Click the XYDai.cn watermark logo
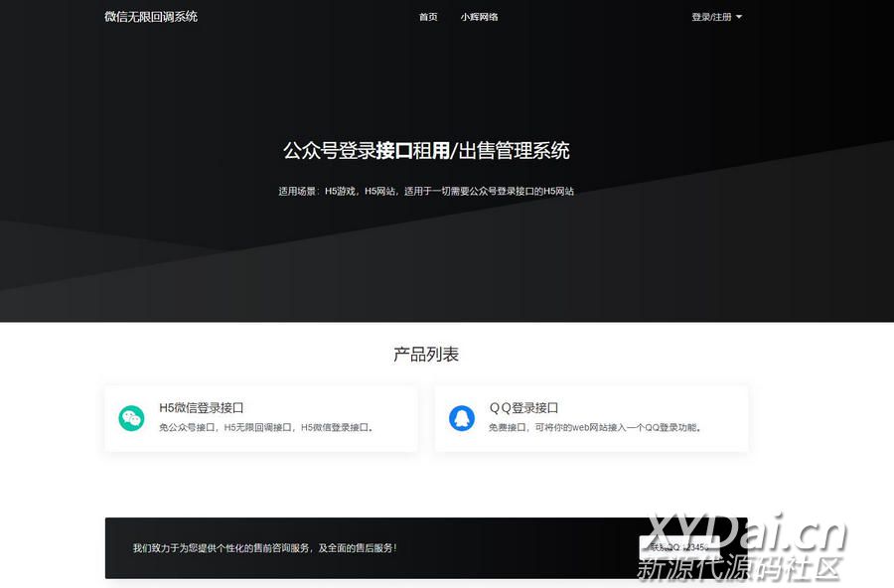The width and height of the screenshot is (894, 588). [x=741, y=535]
